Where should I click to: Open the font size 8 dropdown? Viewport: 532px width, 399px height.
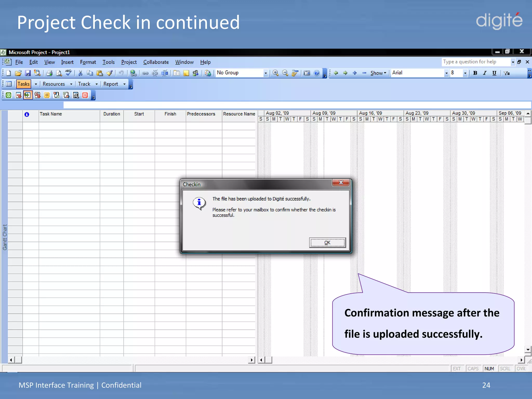pyautogui.click(x=465, y=73)
